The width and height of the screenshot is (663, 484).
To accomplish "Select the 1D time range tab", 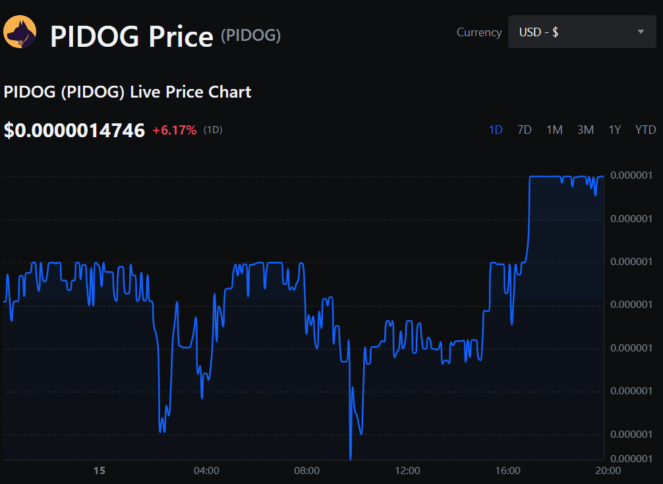I will pos(496,130).
